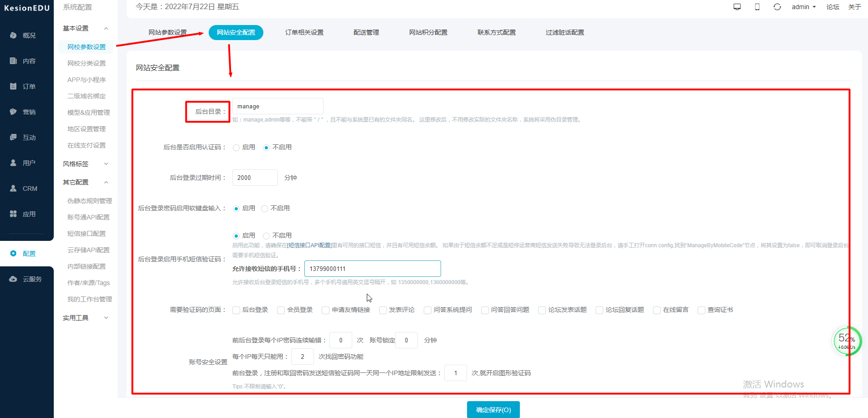Click the 概况 overview sidebar icon
The width and height of the screenshot is (868, 418).
[x=13, y=36]
